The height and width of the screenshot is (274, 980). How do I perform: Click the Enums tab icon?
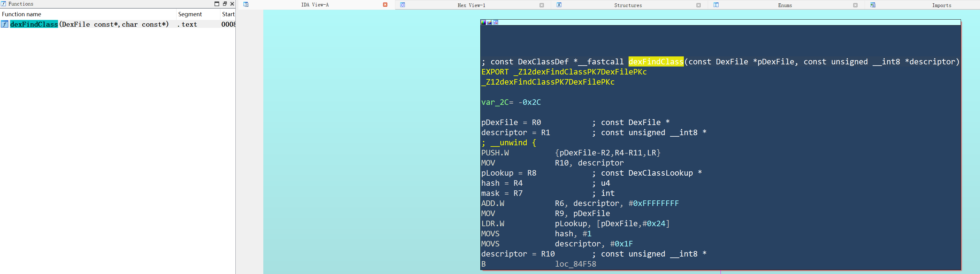pos(716,5)
